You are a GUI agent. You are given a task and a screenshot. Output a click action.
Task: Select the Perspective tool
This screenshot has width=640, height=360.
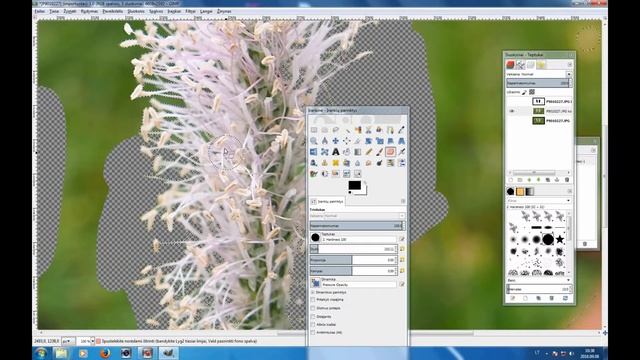coord(402,141)
